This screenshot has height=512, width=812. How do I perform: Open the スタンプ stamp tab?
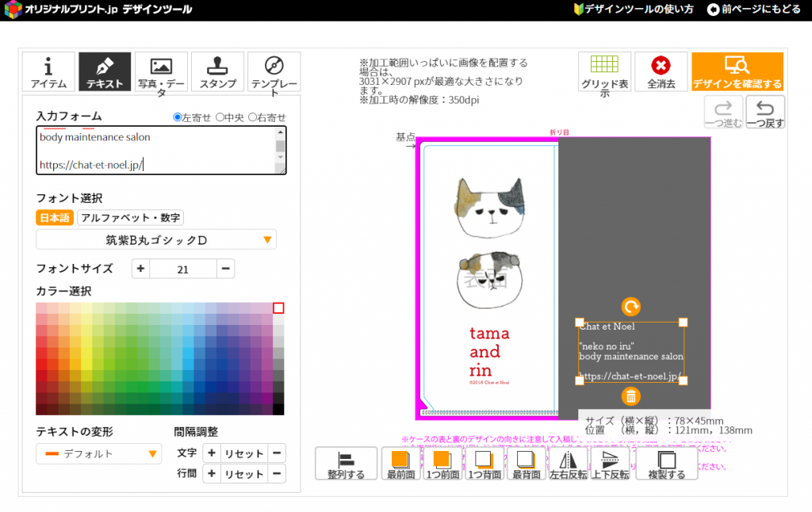click(217, 71)
